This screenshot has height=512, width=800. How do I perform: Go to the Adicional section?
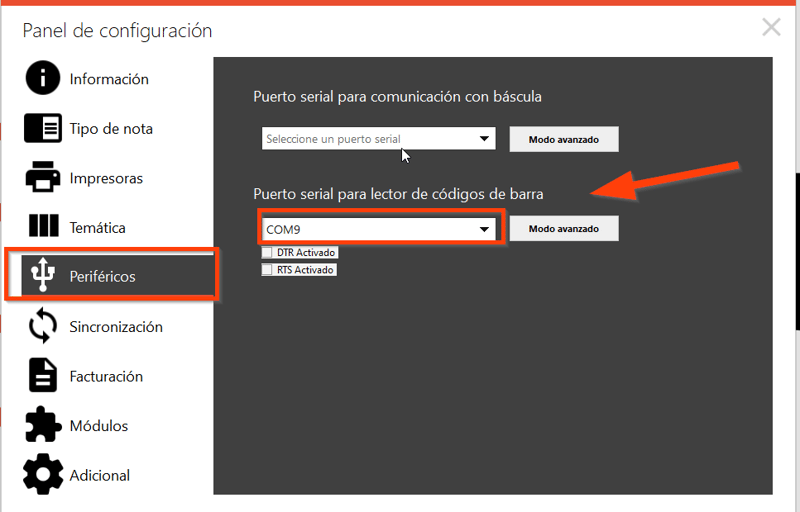99,475
